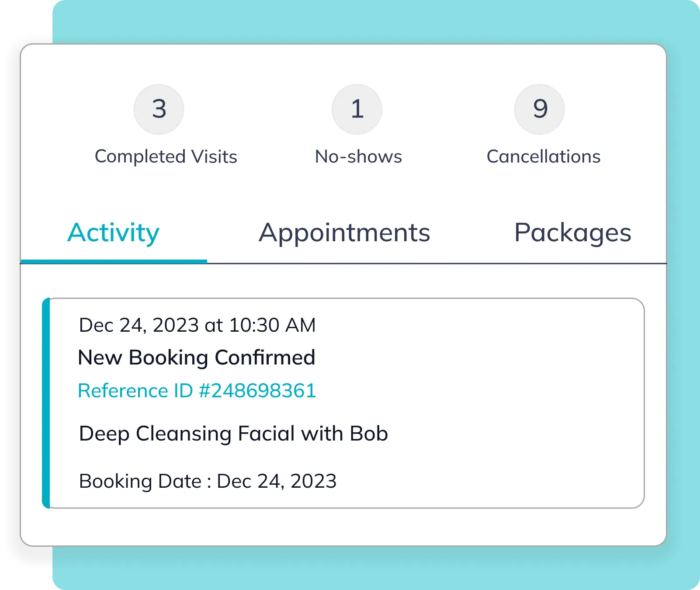Open the Appointments tab
Viewport: 700px width, 590px height.
point(344,233)
